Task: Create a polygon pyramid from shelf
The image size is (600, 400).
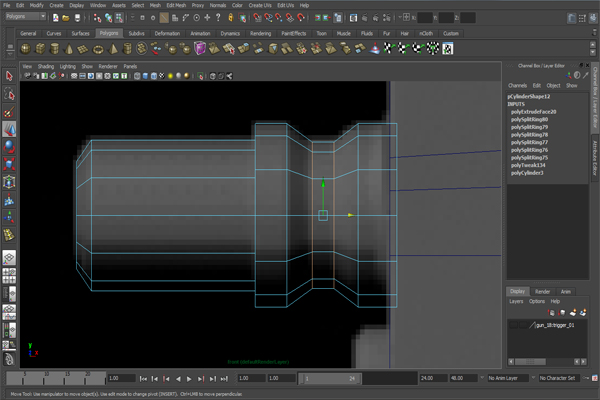Action: click(x=113, y=49)
